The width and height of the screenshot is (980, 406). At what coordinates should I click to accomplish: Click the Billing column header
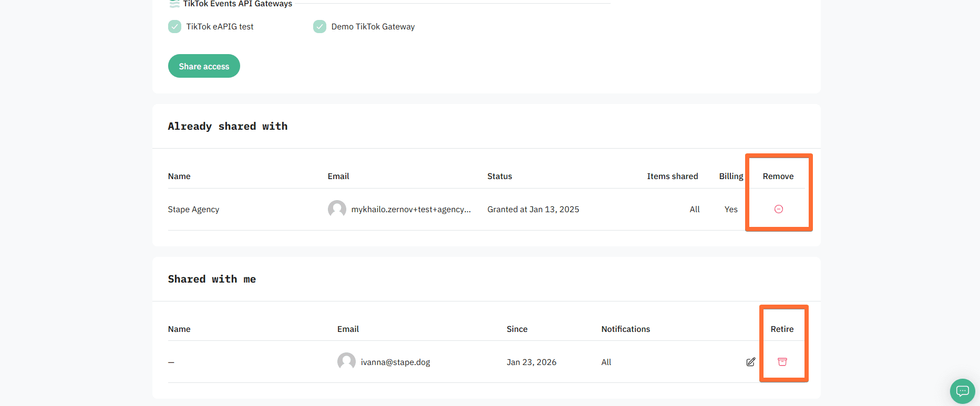pos(731,176)
